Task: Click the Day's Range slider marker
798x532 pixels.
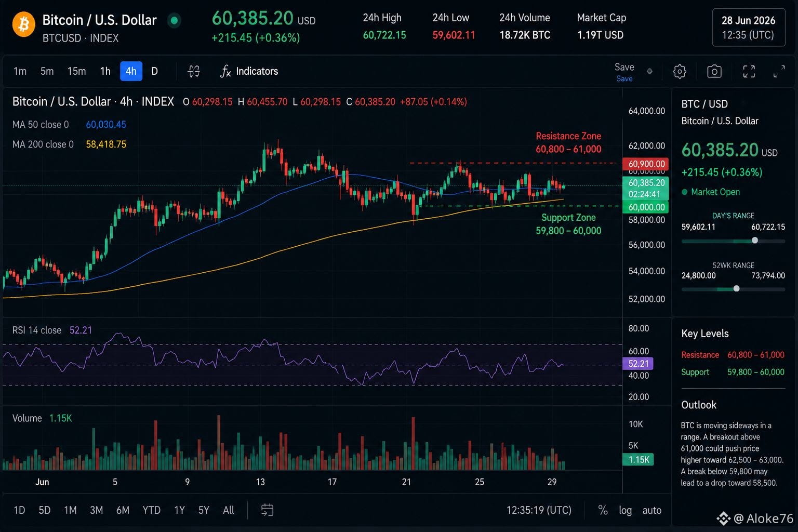Action: 755,241
